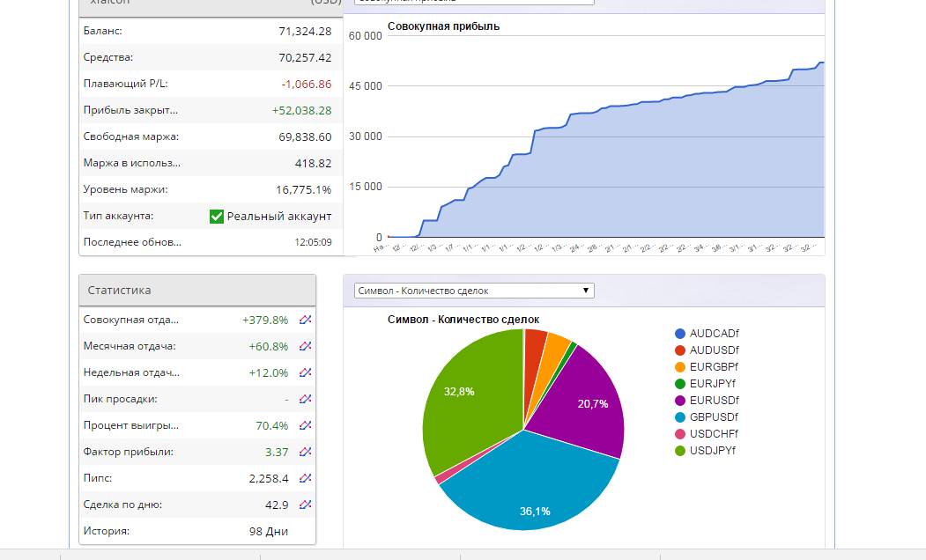Open chart icon for Сделка по дню row

point(305,505)
